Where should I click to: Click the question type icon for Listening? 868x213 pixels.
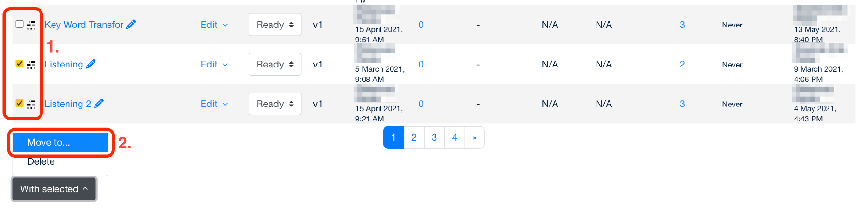pos(30,65)
